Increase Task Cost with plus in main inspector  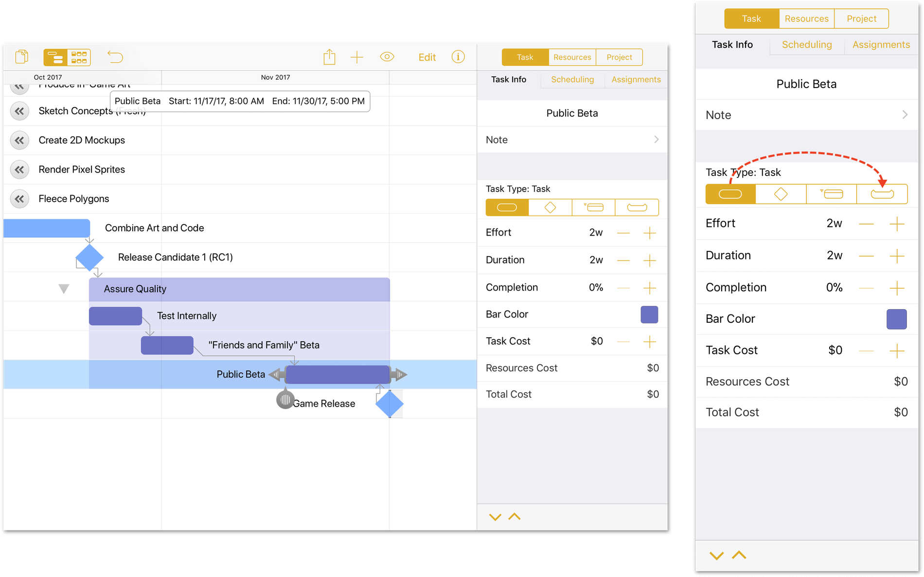650,342
